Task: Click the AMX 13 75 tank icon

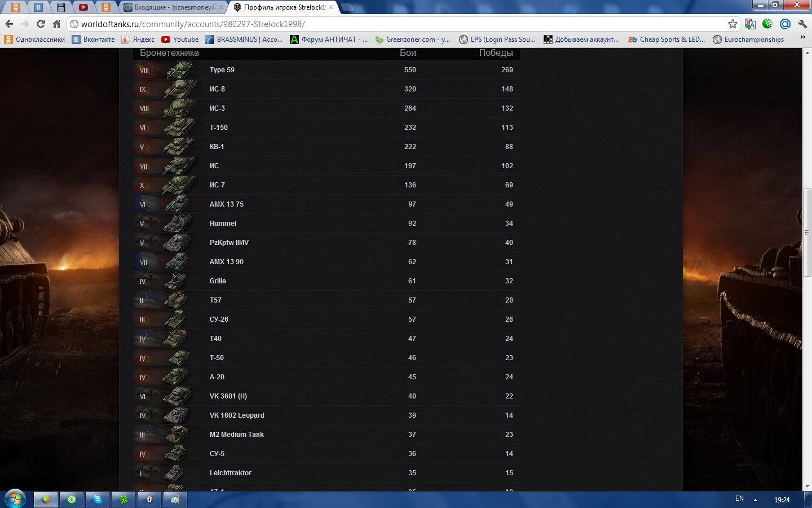Action: (178, 204)
